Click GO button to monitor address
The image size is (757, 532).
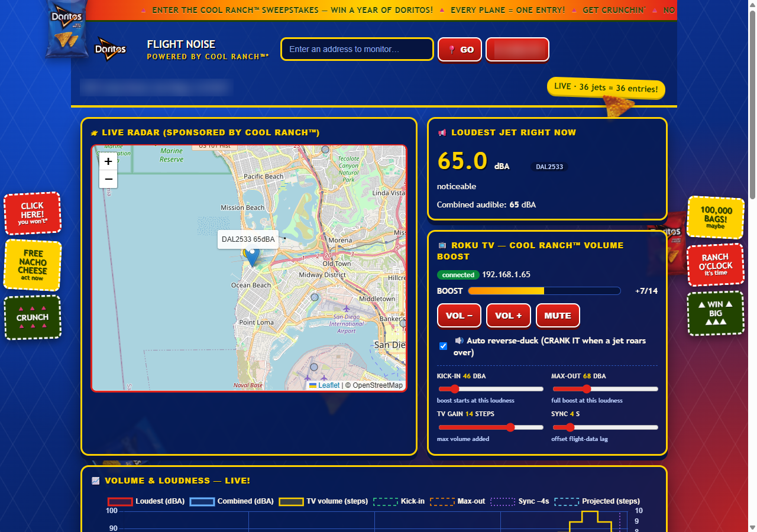(x=460, y=50)
